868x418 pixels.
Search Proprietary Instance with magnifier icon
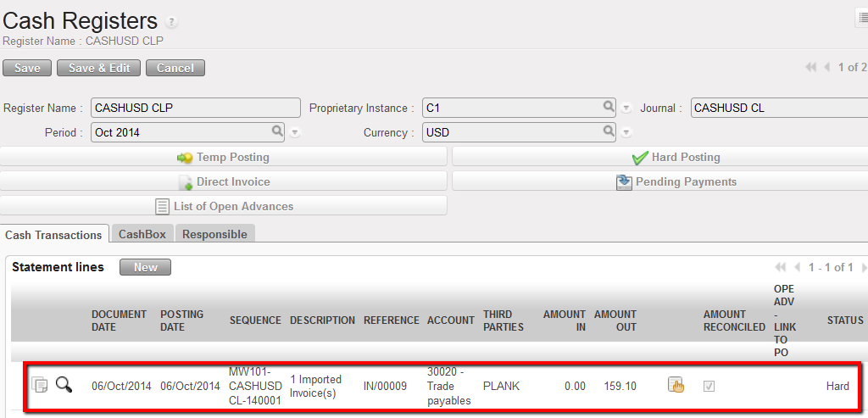609,108
